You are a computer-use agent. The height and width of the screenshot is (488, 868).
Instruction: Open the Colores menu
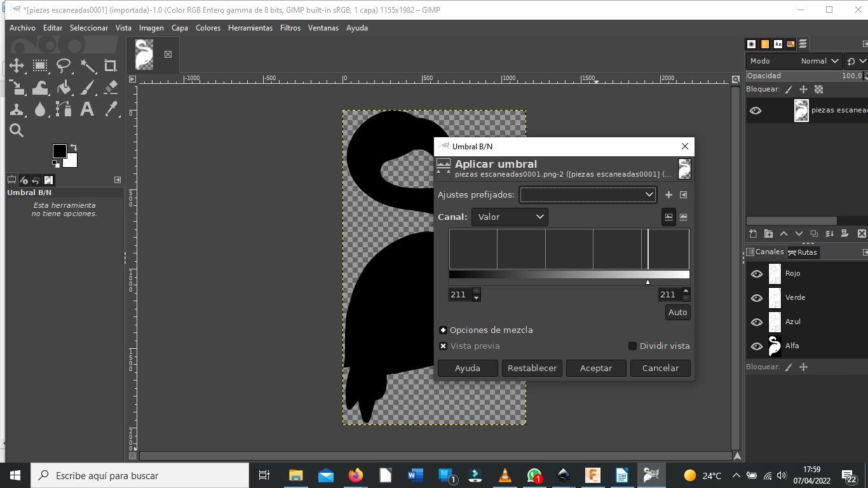[208, 28]
